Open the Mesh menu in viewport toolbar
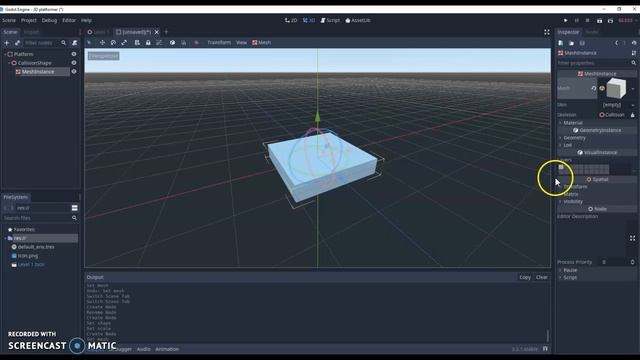 coord(261,42)
